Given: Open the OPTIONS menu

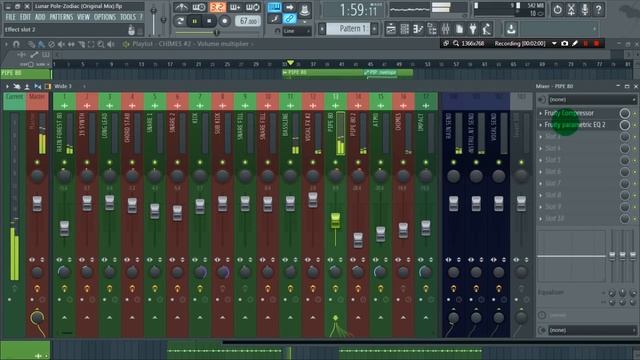Looking at the screenshot, I should pyautogui.click(x=105, y=17).
